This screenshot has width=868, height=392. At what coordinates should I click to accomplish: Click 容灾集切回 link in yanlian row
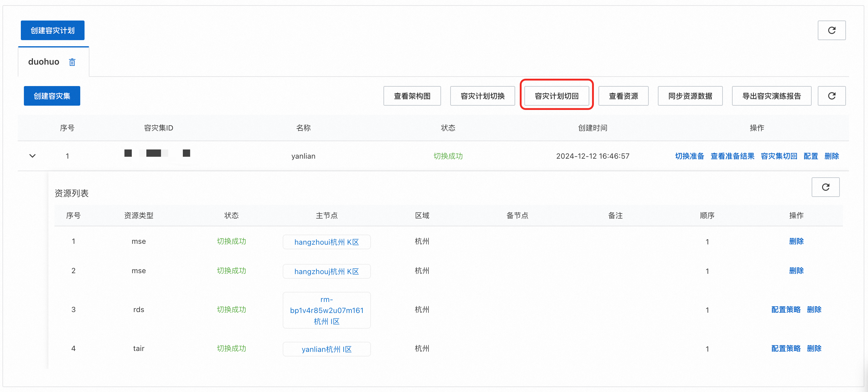point(779,156)
